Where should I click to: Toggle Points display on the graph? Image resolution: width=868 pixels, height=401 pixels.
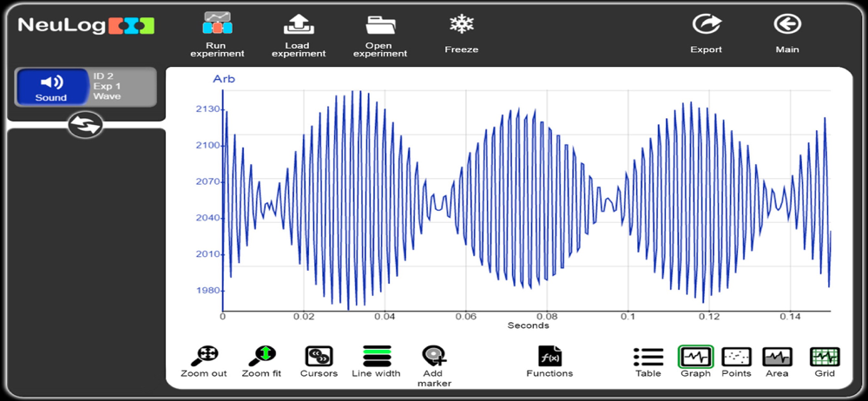tap(737, 357)
